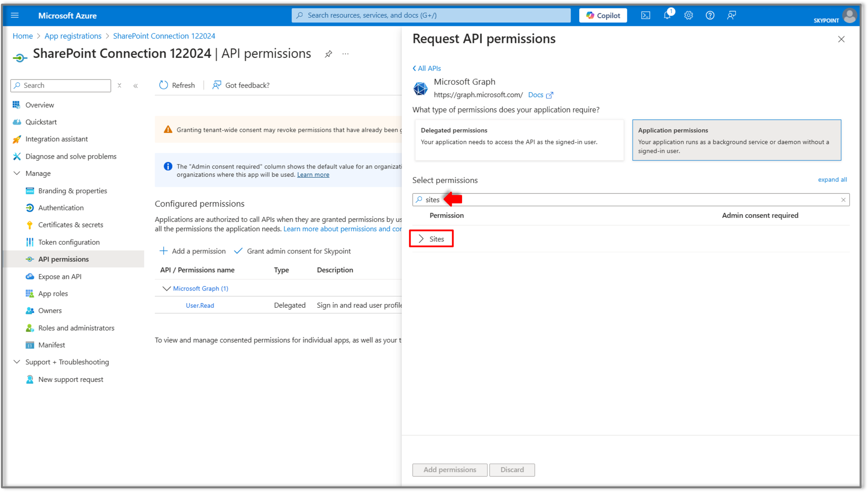Open the Cloud Shell icon

coord(646,15)
